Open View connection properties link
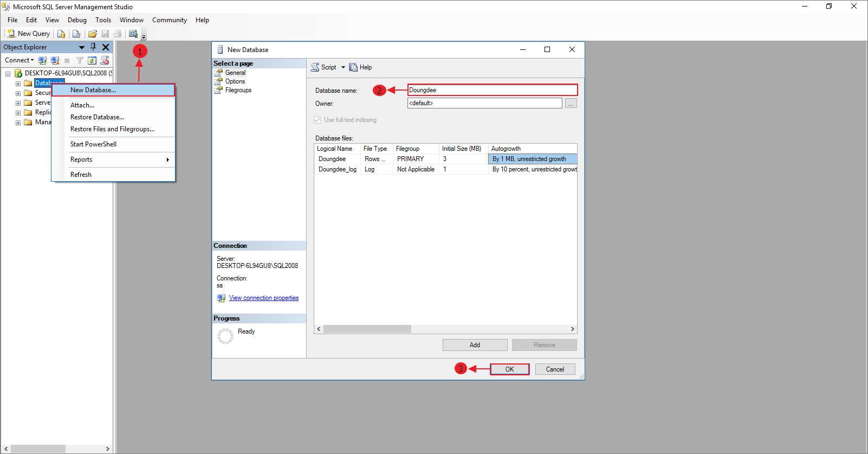Image resolution: width=868 pixels, height=454 pixels. click(x=264, y=298)
